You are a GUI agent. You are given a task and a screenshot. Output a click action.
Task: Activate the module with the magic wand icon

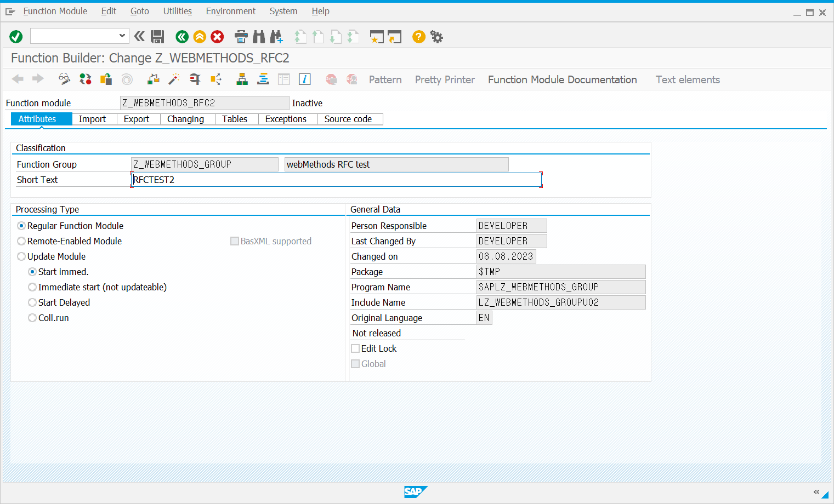pyautogui.click(x=174, y=79)
